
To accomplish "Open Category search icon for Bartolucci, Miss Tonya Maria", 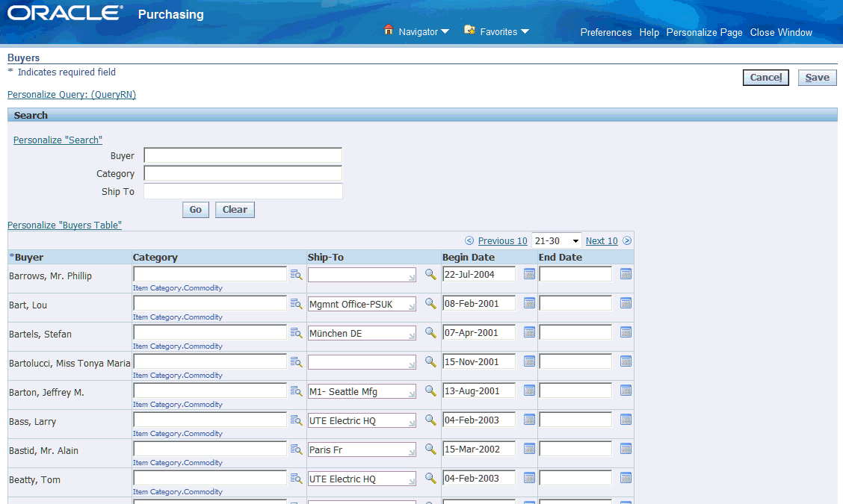I will pos(296,361).
